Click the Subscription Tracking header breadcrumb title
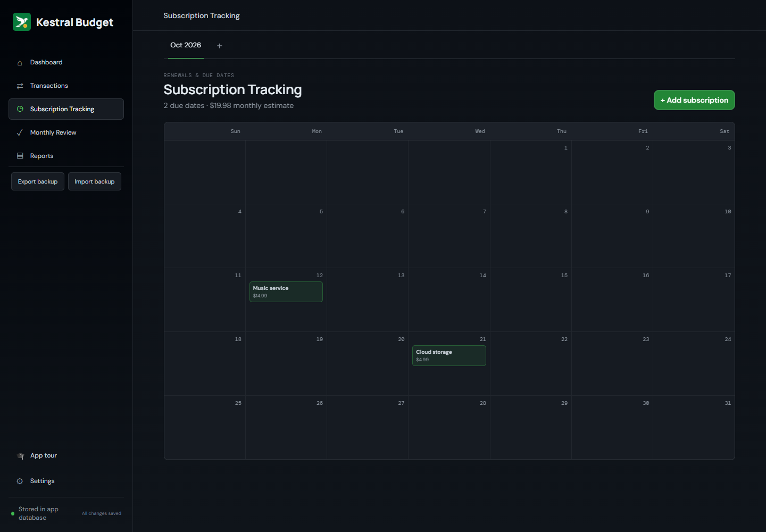The image size is (766, 532). click(x=202, y=15)
